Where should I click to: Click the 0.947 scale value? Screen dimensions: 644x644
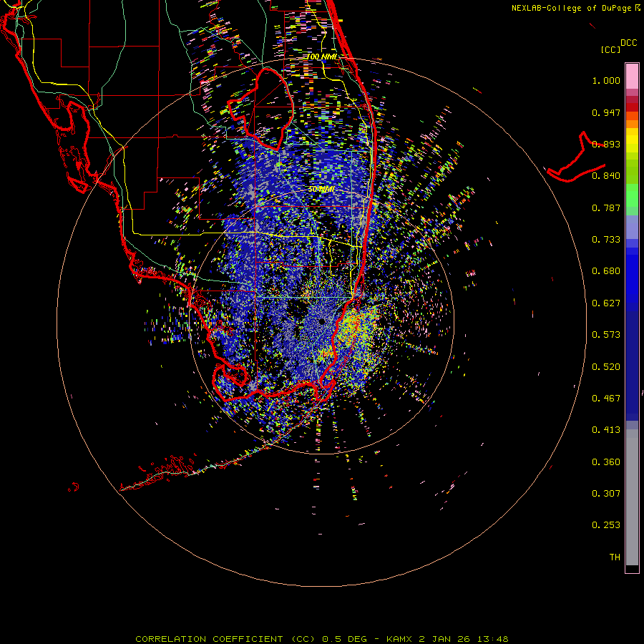click(606, 112)
